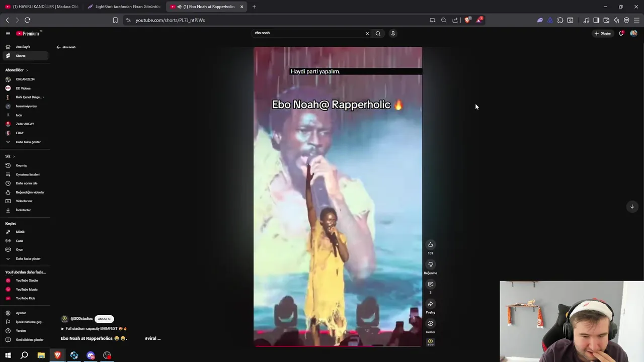Open File Explorer from taskbar
The image size is (644, 362).
pos(41,355)
